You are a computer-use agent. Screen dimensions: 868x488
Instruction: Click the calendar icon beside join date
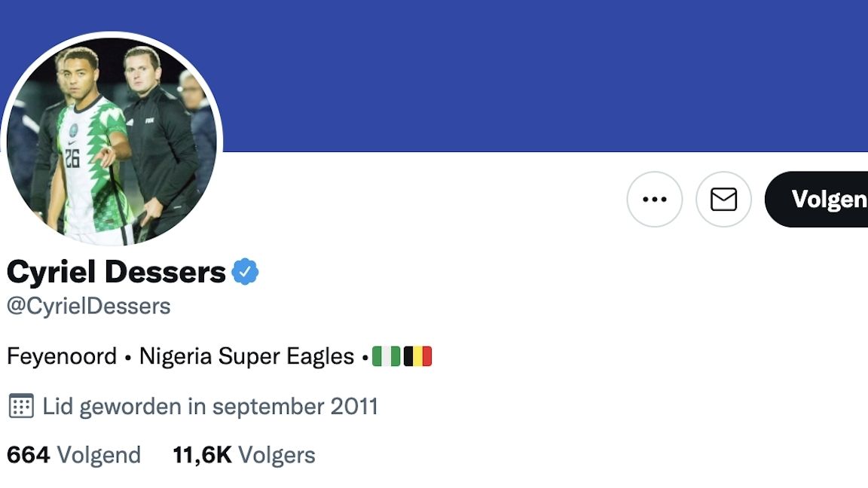(x=20, y=407)
